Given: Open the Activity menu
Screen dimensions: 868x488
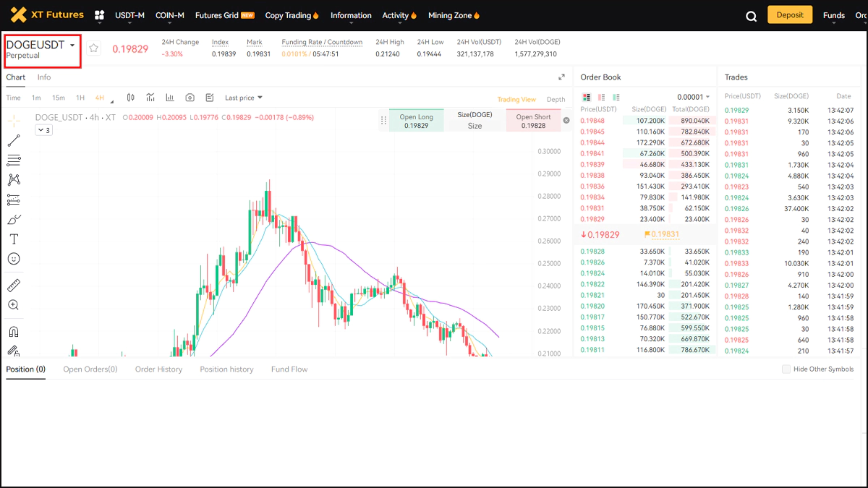Looking at the screenshot, I should coord(399,15).
